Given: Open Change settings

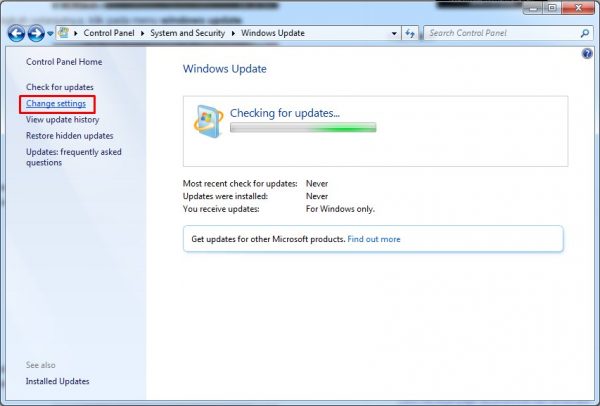Looking at the screenshot, I should tap(56, 104).
